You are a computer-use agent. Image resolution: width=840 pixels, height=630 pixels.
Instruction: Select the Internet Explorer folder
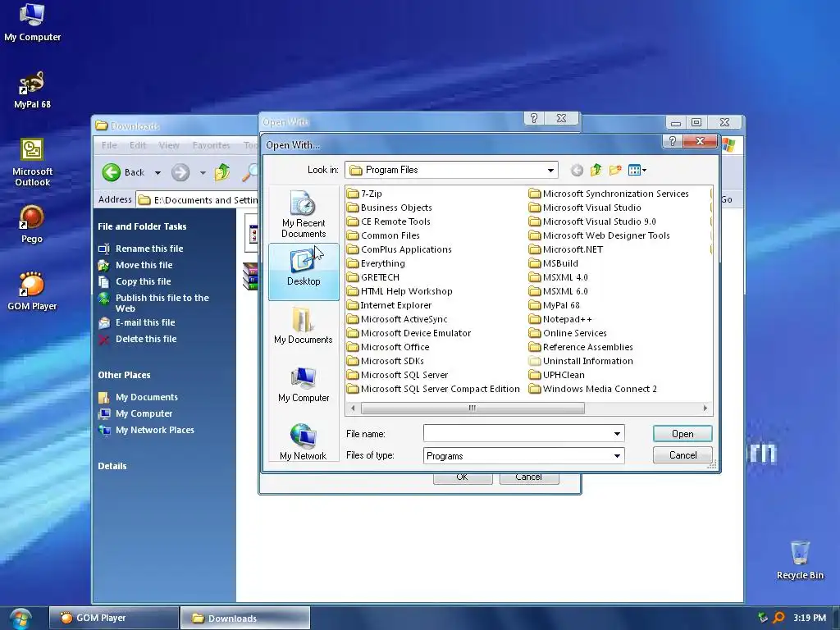tap(389, 305)
